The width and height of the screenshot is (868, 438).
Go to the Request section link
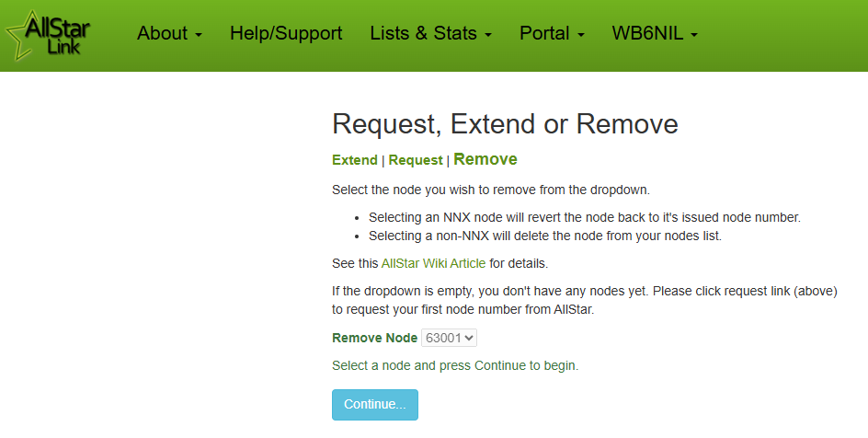click(416, 160)
